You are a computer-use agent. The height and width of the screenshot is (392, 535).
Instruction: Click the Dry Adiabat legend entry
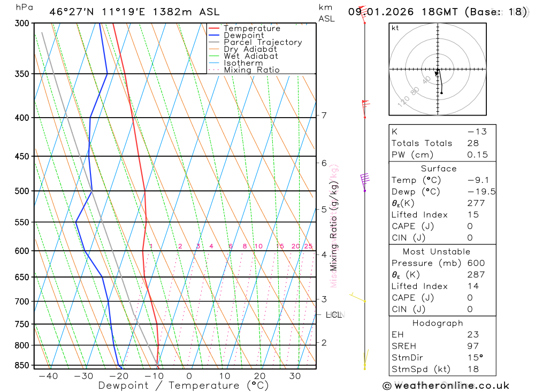click(x=250, y=49)
